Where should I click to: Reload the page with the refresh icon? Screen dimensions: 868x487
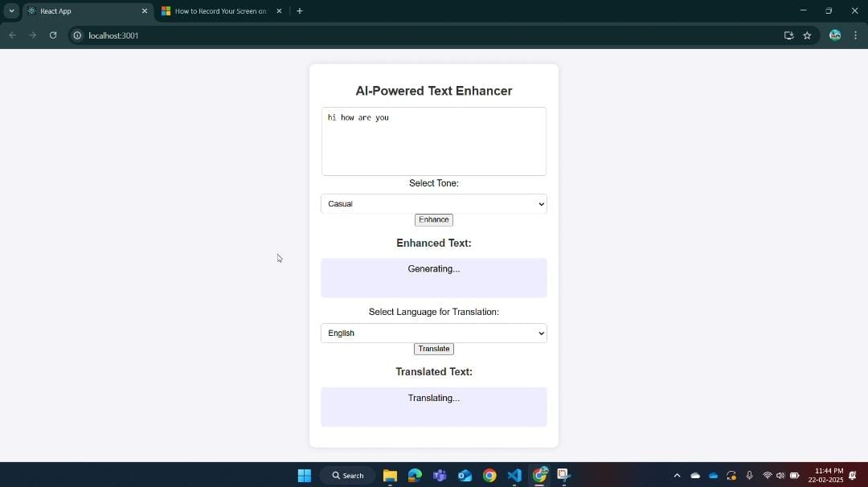[x=53, y=35]
